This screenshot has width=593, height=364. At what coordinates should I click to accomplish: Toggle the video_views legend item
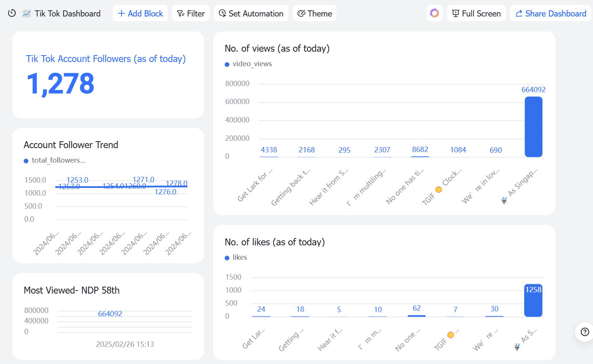[x=248, y=64]
